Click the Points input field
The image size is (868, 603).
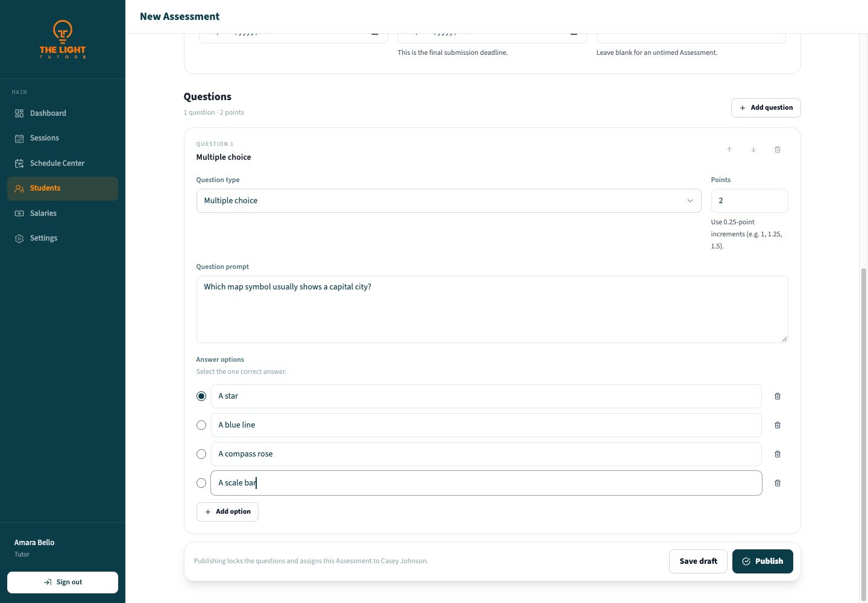click(x=749, y=201)
